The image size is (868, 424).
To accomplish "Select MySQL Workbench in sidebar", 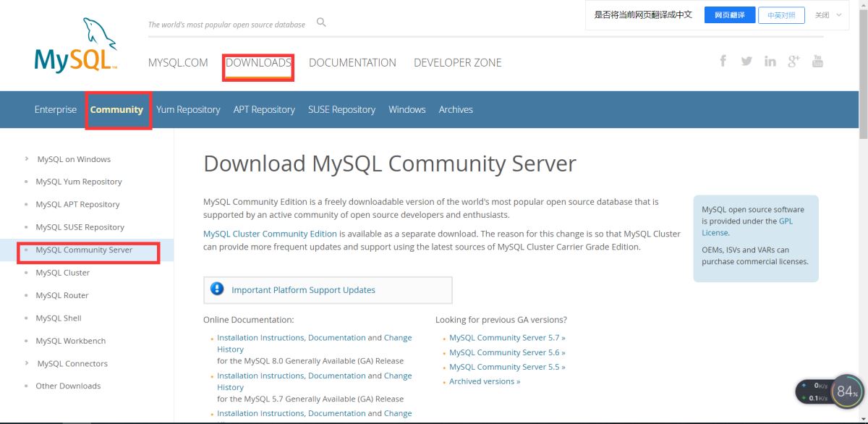I will tap(71, 341).
